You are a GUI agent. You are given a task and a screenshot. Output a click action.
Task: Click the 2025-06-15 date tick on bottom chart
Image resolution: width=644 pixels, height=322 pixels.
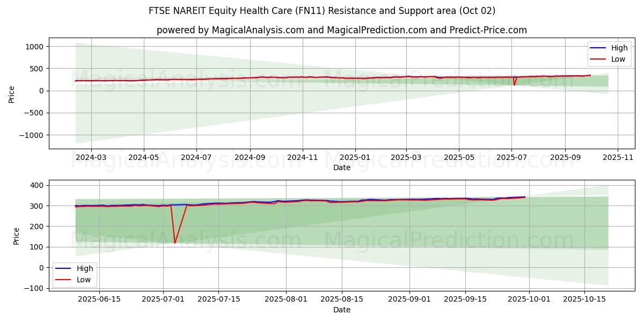(99, 299)
